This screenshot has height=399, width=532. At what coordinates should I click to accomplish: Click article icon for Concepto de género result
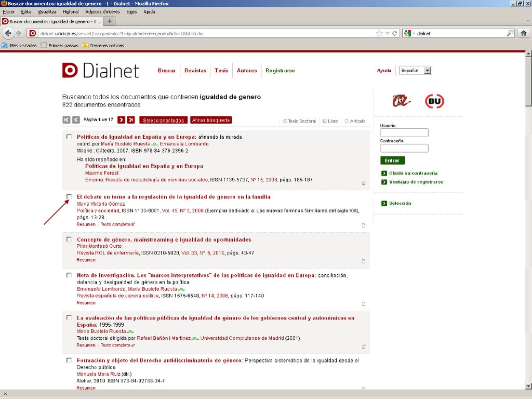(x=363, y=262)
